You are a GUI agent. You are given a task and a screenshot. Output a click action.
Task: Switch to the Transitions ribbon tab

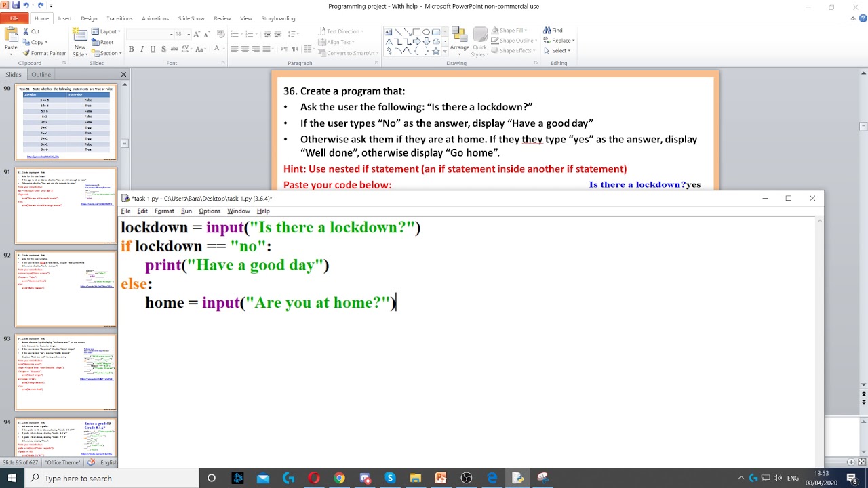119,18
